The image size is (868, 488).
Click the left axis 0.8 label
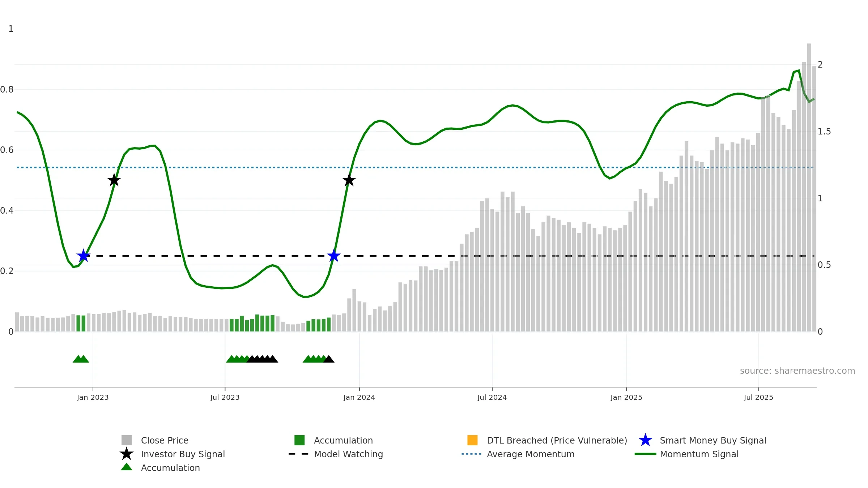[x=7, y=89]
